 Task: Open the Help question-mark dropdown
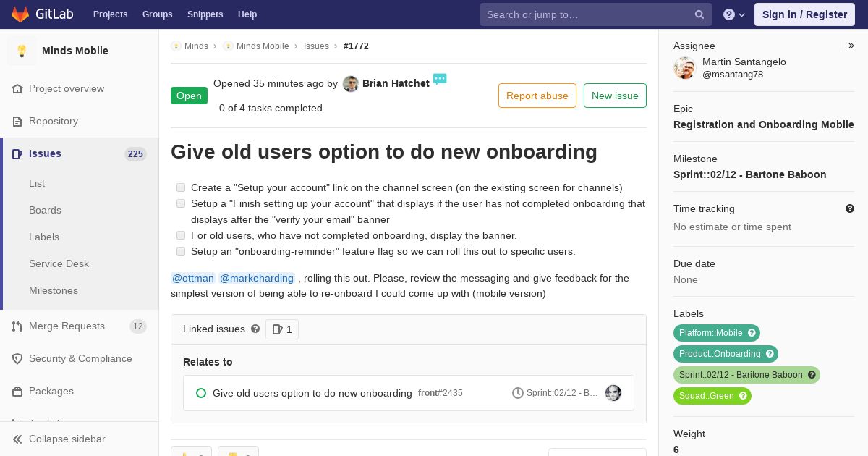point(734,14)
